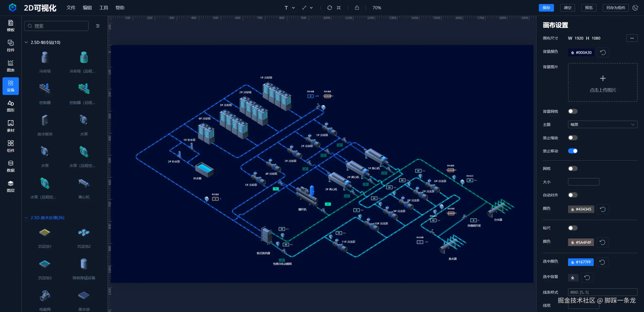The width and height of the screenshot is (644, 312).
Task: Open the filter settings icon beside search
Action: click(98, 26)
